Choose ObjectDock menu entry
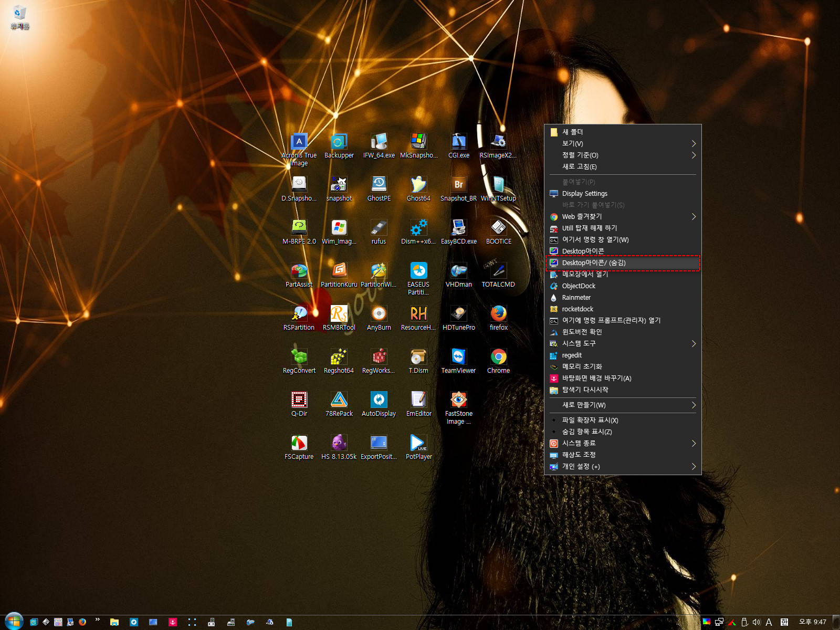Viewport: 840px width, 630px height. (x=623, y=286)
